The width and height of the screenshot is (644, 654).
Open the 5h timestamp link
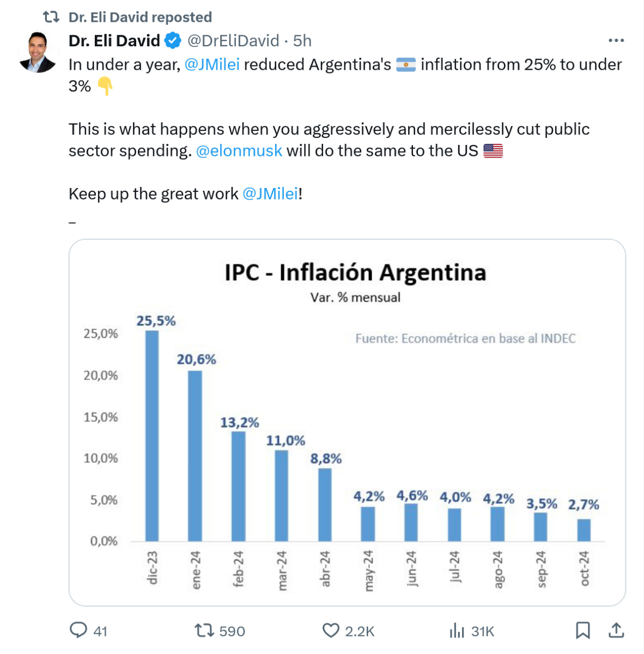coord(302,40)
